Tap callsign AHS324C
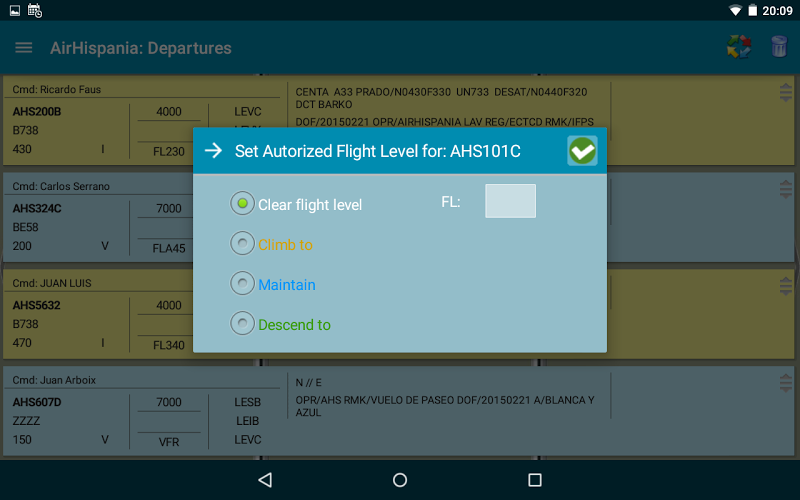The image size is (800, 500). pos(37,209)
